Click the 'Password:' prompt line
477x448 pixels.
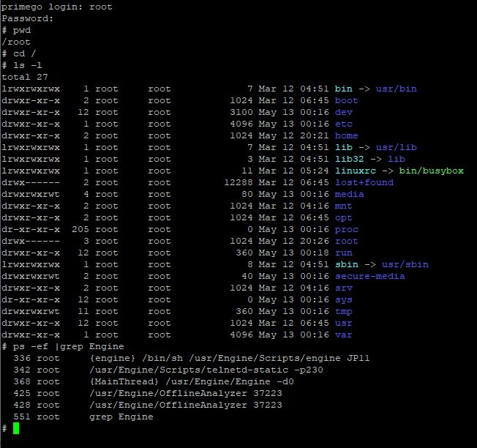[28, 18]
